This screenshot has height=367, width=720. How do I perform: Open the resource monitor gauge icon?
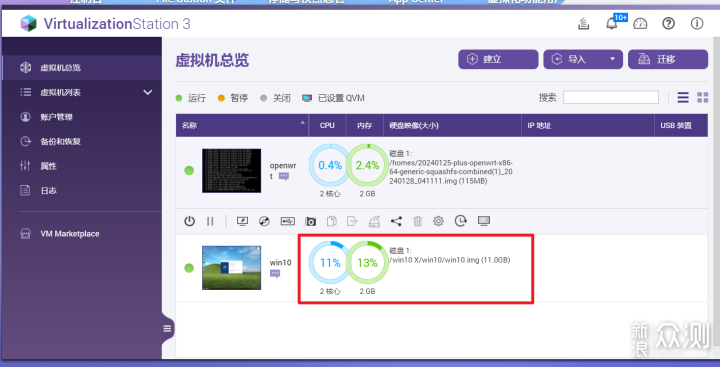click(x=640, y=24)
